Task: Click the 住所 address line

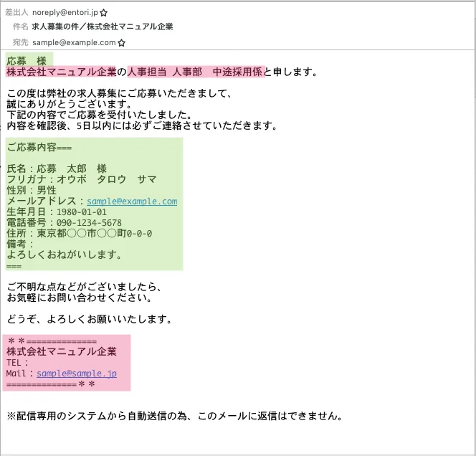Action: click(x=79, y=234)
